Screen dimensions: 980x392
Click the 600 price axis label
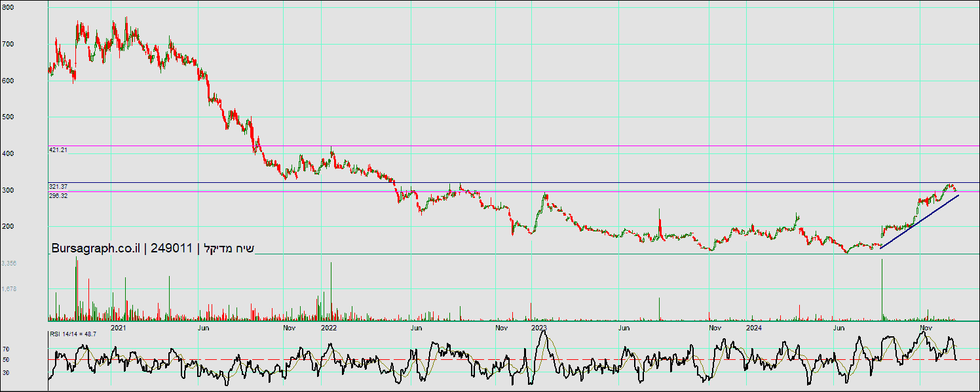coord(8,81)
